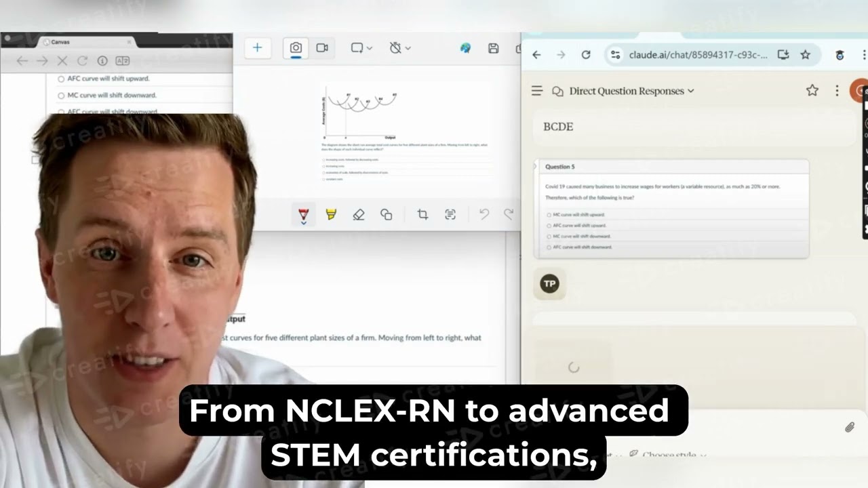
Task: Select the camera screenshot mode in Snipping Tool
Action: (296, 47)
